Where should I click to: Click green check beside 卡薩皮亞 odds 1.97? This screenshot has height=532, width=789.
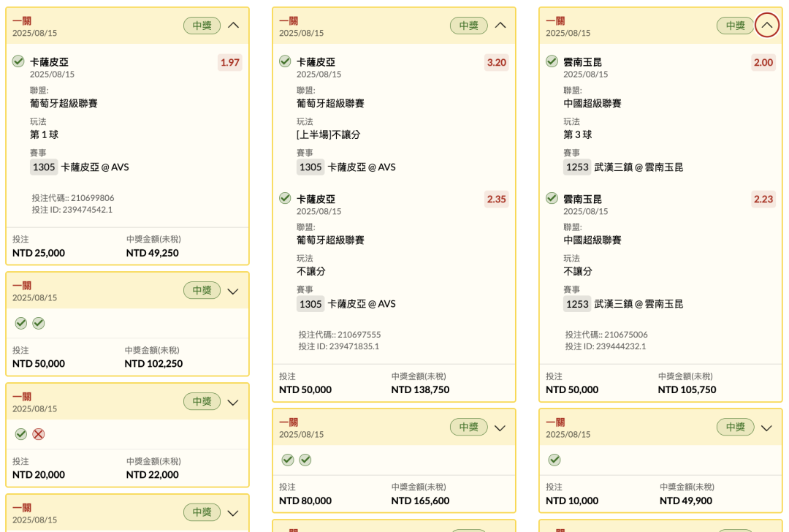pos(18,61)
